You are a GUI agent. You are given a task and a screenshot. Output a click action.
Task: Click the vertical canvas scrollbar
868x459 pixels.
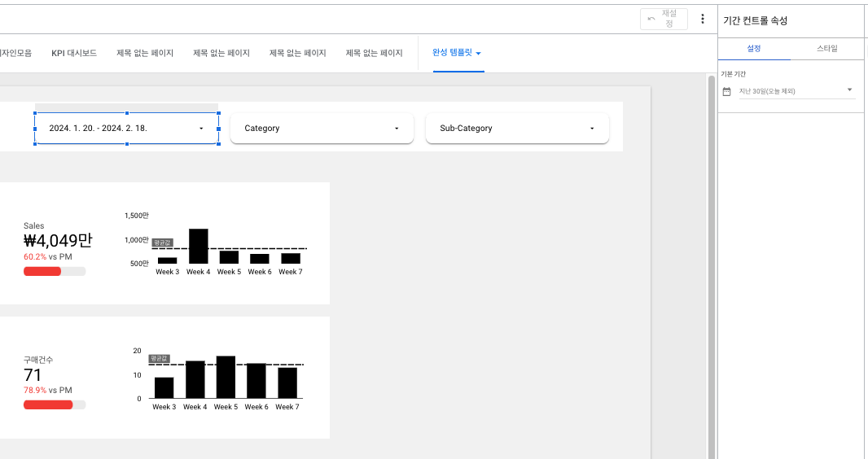[x=712, y=265]
